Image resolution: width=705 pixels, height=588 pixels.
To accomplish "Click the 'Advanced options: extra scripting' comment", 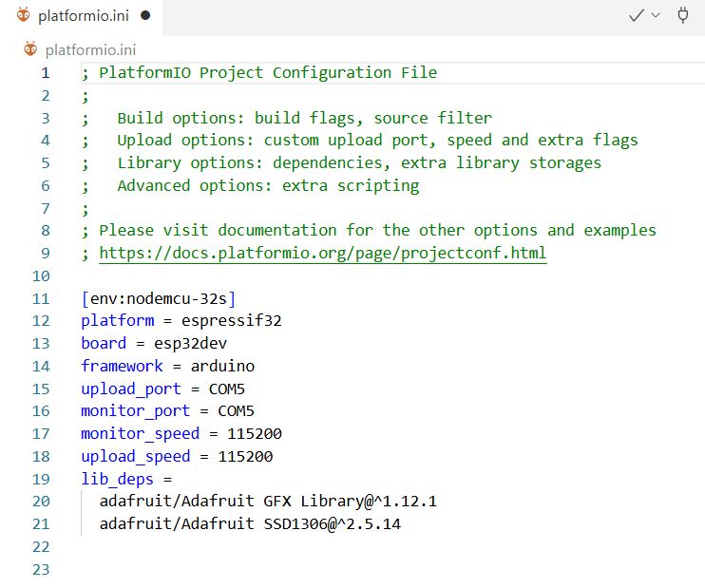I will (268, 185).
